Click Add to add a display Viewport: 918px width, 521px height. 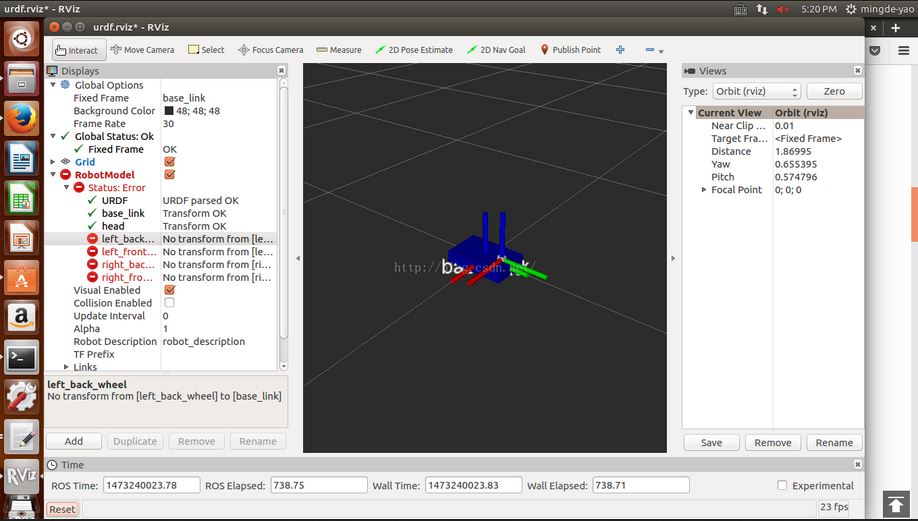pos(74,441)
